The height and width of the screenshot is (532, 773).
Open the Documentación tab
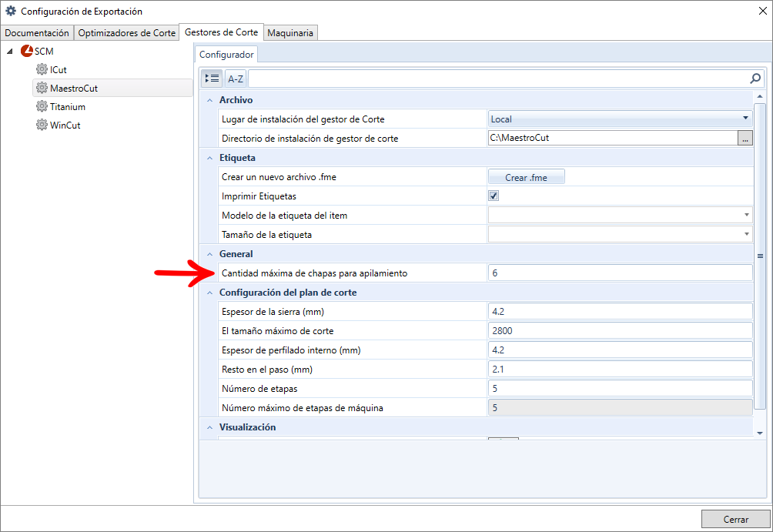coord(37,33)
